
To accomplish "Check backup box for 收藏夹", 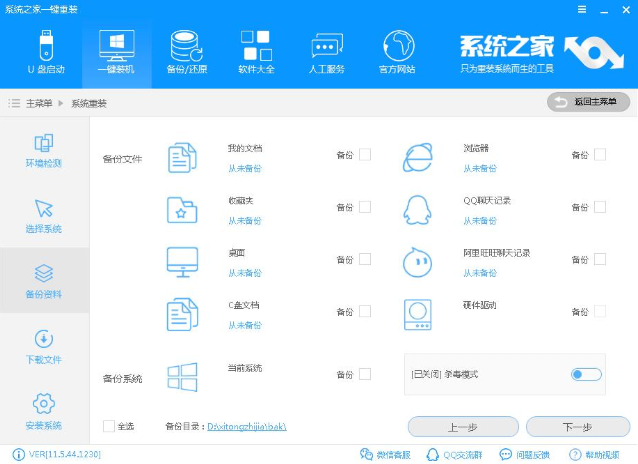I will click(x=365, y=207).
